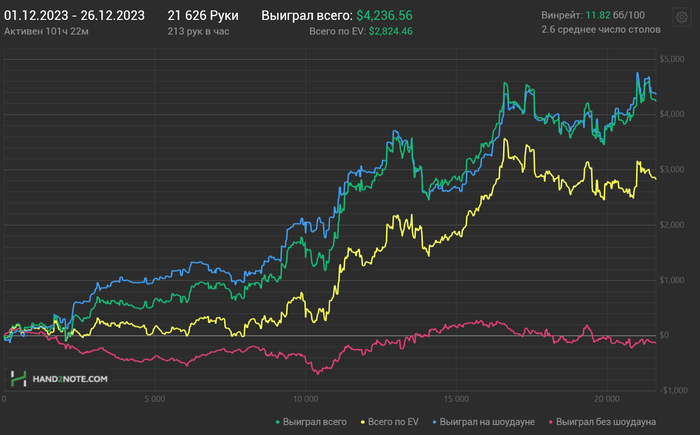Screen dimensions: 700x435
Task: Click the 'Активен 101ч 22м' text
Action: point(46,31)
